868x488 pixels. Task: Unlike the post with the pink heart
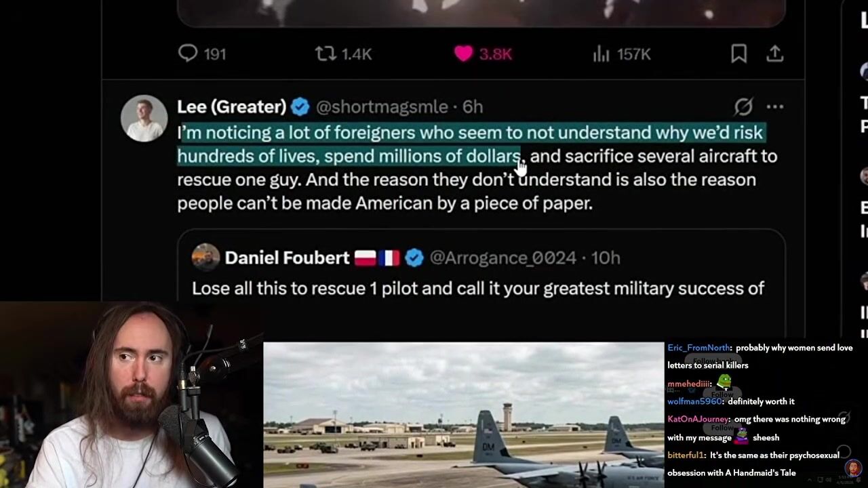(x=463, y=54)
